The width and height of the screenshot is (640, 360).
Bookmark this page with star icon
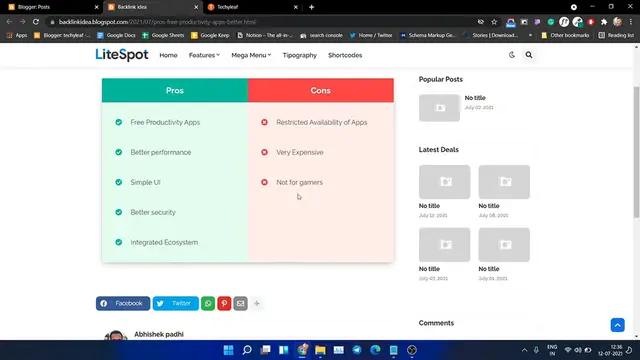point(494,22)
